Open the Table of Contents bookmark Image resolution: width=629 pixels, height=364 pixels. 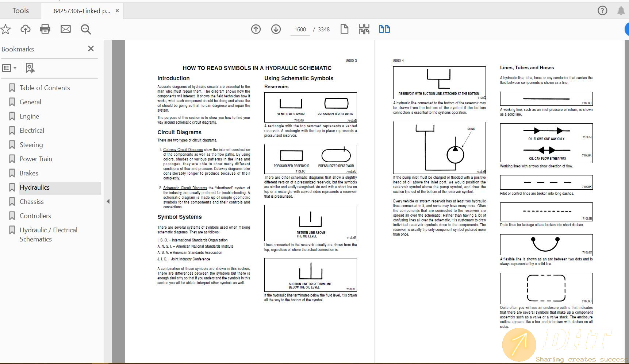[x=45, y=88]
